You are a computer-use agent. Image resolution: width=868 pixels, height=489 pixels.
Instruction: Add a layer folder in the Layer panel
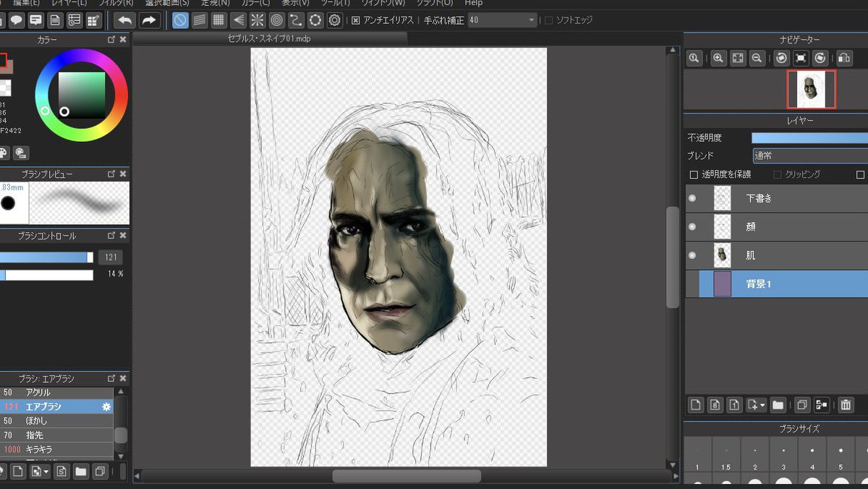click(778, 404)
